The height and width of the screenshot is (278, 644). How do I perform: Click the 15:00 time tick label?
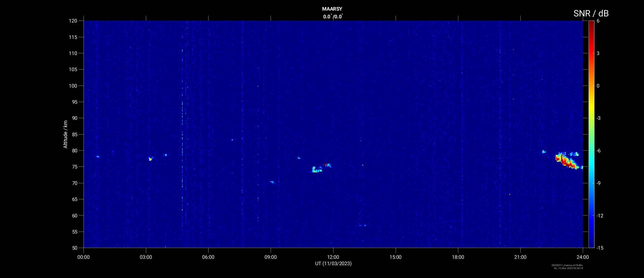(x=395, y=257)
